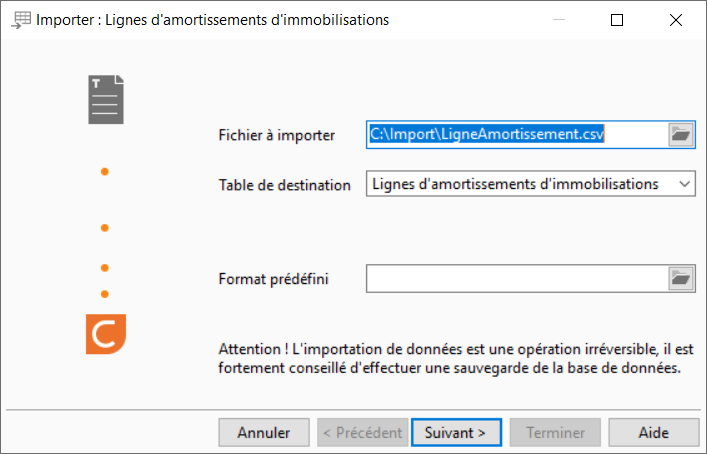Click the Fichier à importer label
This screenshot has width=707, height=454.
pos(276,135)
